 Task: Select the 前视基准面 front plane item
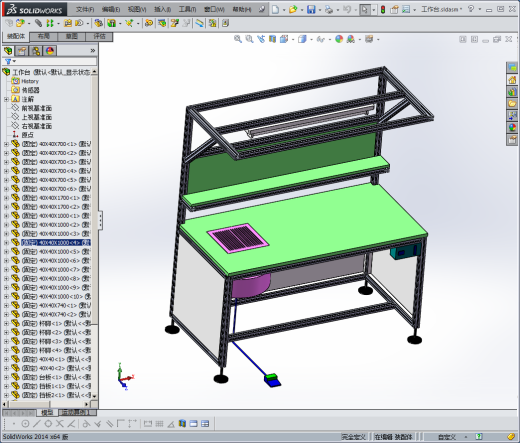(x=32, y=108)
